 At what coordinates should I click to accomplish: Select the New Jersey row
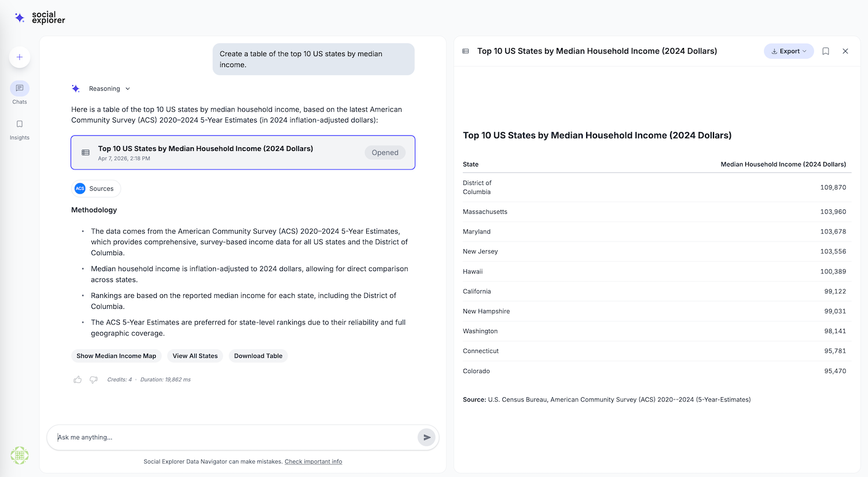click(x=657, y=252)
